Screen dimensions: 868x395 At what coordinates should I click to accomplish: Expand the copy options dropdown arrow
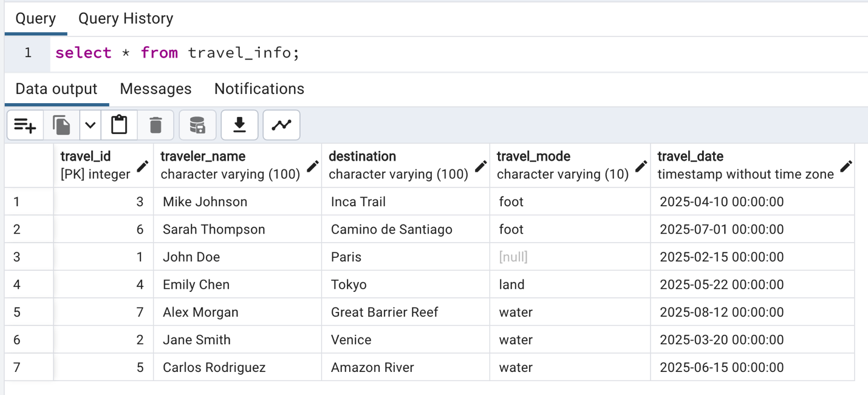tap(90, 125)
